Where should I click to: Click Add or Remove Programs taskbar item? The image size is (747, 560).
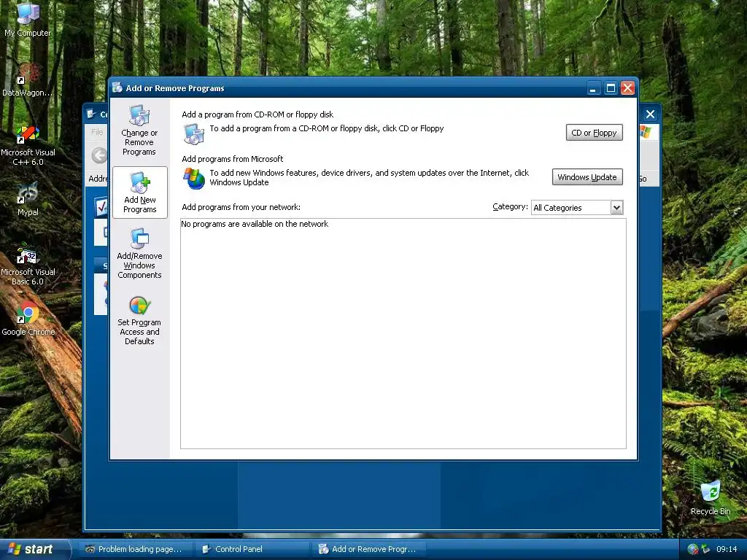tap(370, 549)
